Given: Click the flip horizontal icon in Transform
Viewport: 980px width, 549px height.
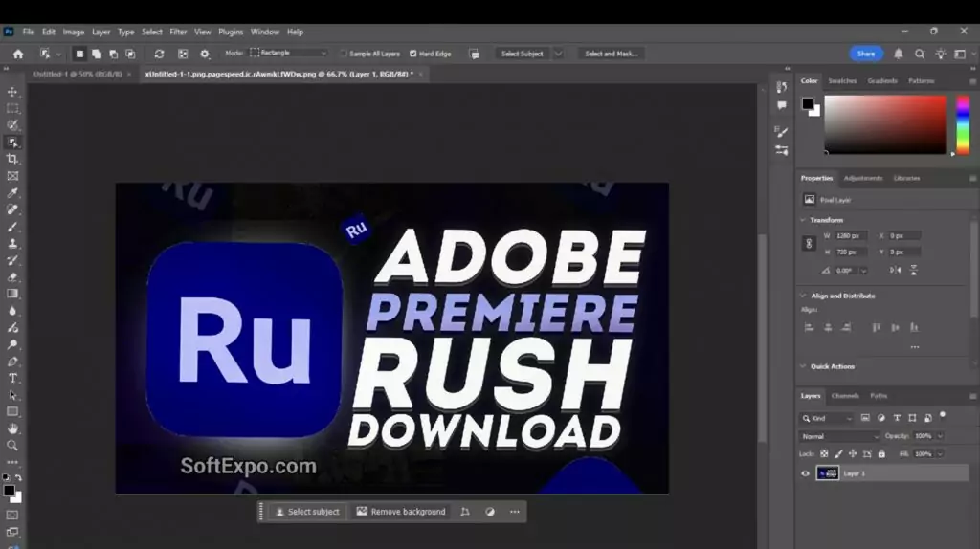Looking at the screenshot, I should 895,271.
